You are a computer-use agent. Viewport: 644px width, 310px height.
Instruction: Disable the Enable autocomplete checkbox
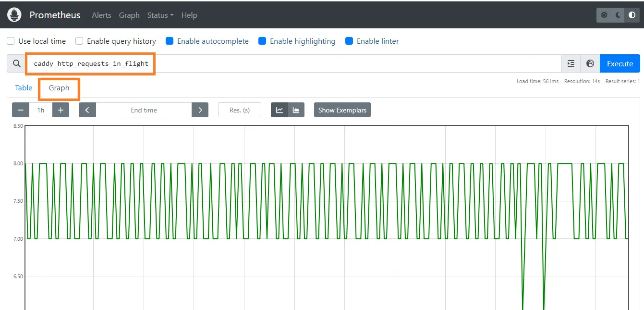click(x=170, y=41)
